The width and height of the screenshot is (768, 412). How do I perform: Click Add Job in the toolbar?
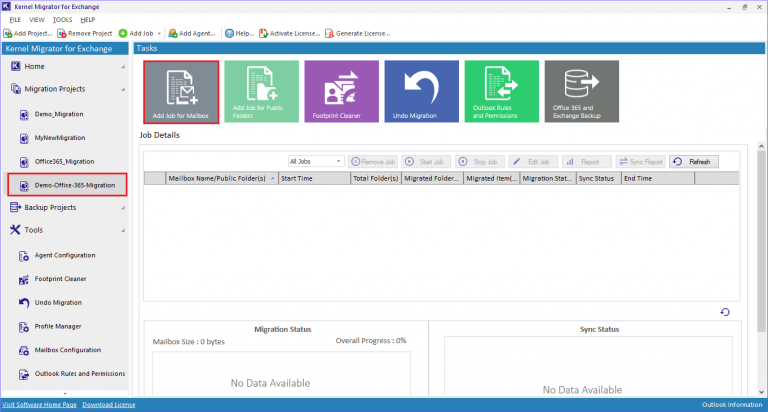136,33
